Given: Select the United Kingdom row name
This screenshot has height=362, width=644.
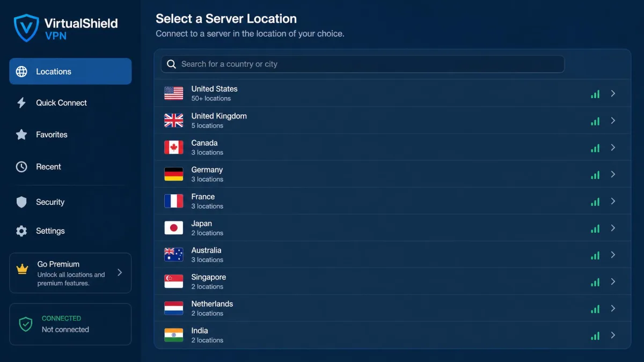Looking at the screenshot, I should [219, 116].
